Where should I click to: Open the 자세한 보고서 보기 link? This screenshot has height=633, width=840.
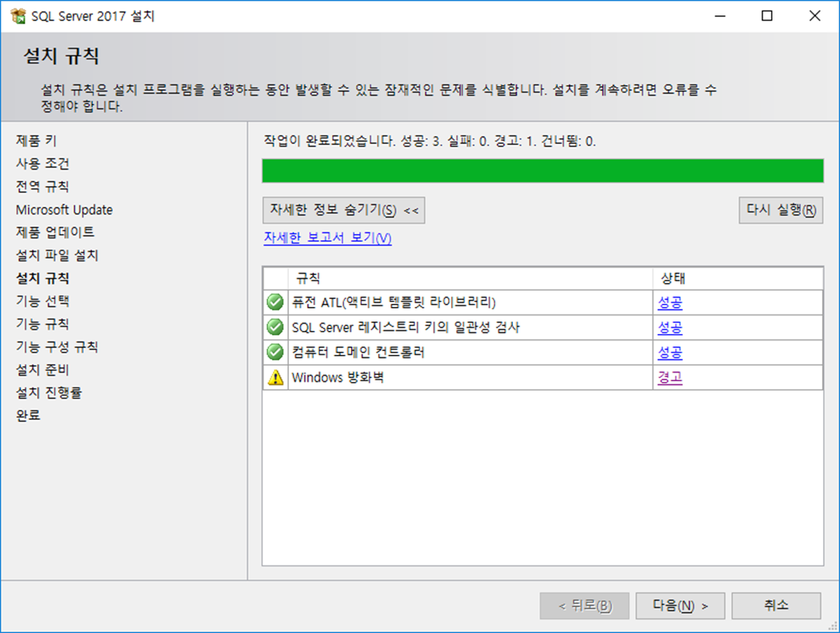tap(327, 237)
